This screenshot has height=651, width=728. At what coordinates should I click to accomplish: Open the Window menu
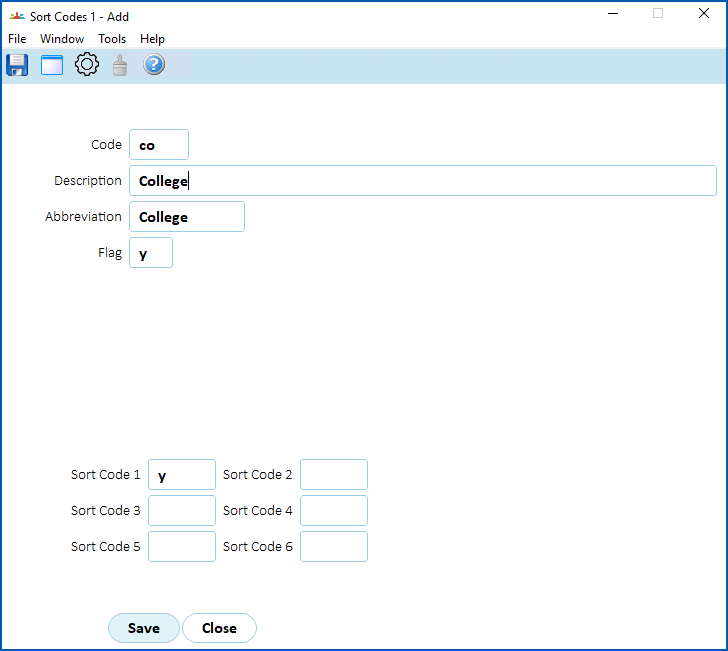click(x=62, y=39)
